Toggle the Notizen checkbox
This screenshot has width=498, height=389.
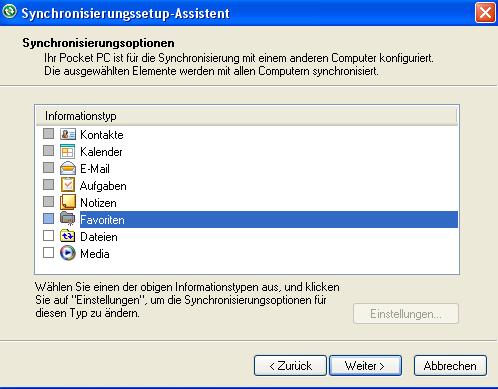pos(48,201)
